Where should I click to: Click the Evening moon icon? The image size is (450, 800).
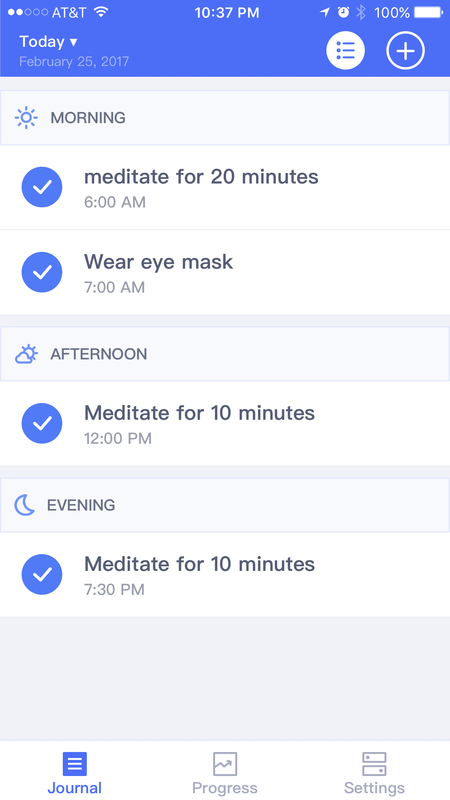(x=24, y=505)
